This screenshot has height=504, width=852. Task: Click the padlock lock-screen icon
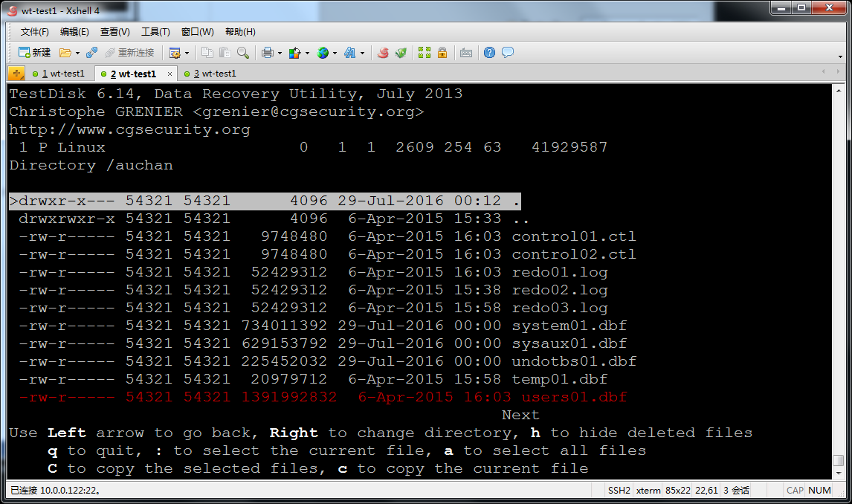pos(442,53)
